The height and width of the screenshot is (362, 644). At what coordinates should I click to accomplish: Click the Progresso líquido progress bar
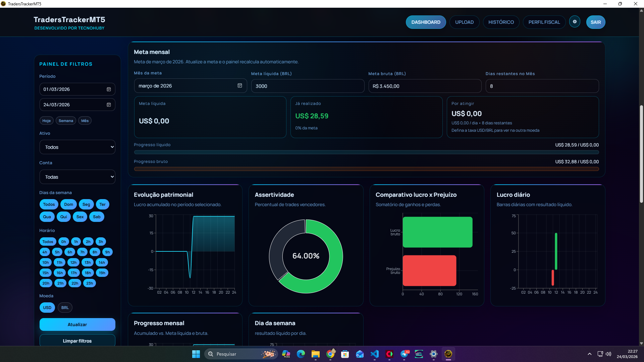pyautogui.click(x=366, y=152)
